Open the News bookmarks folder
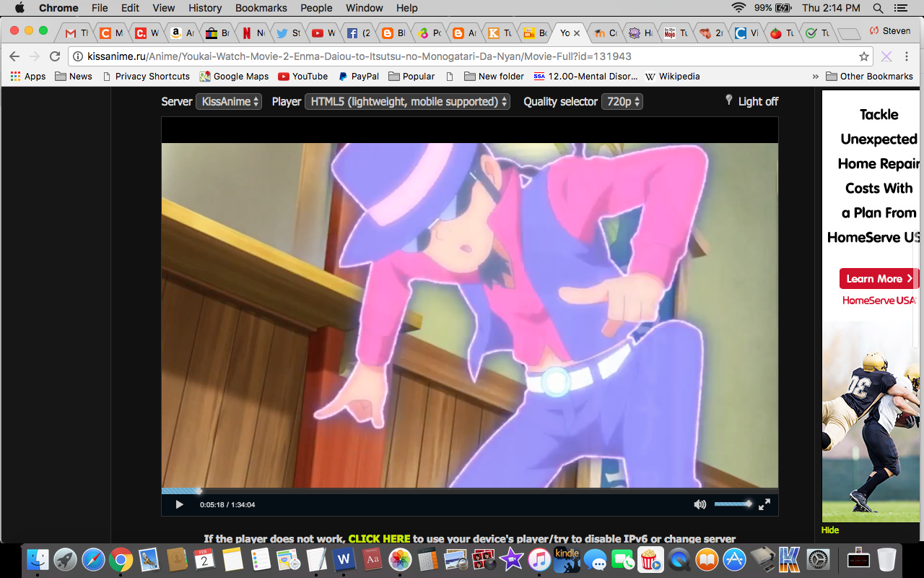This screenshot has height=578, width=924. (x=74, y=76)
